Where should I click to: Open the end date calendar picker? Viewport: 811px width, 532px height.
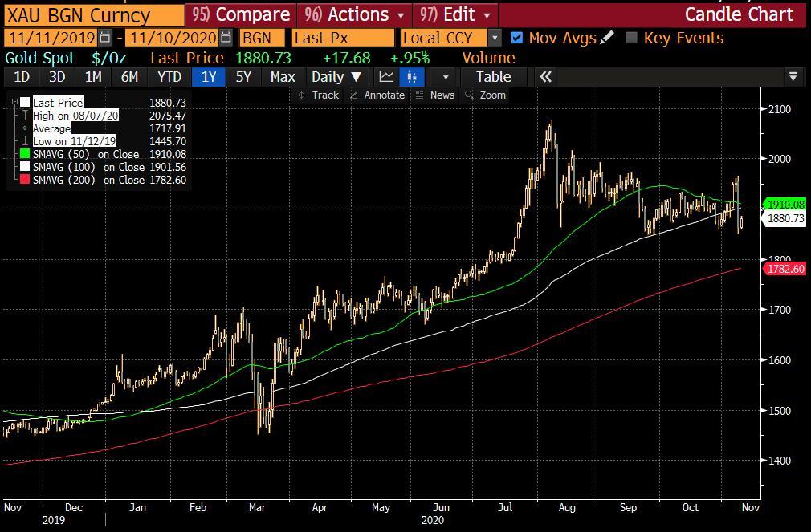(226, 38)
